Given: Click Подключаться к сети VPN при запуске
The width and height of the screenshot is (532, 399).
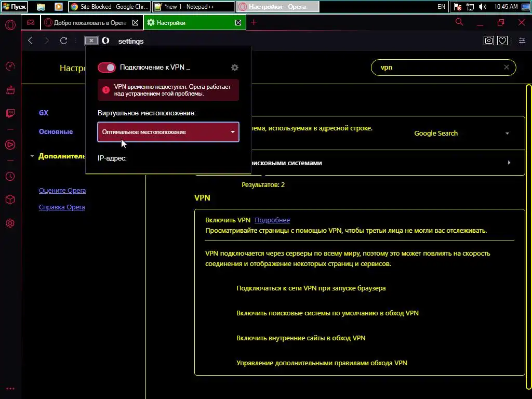Looking at the screenshot, I should pyautogui.click(x=311, y=288).
